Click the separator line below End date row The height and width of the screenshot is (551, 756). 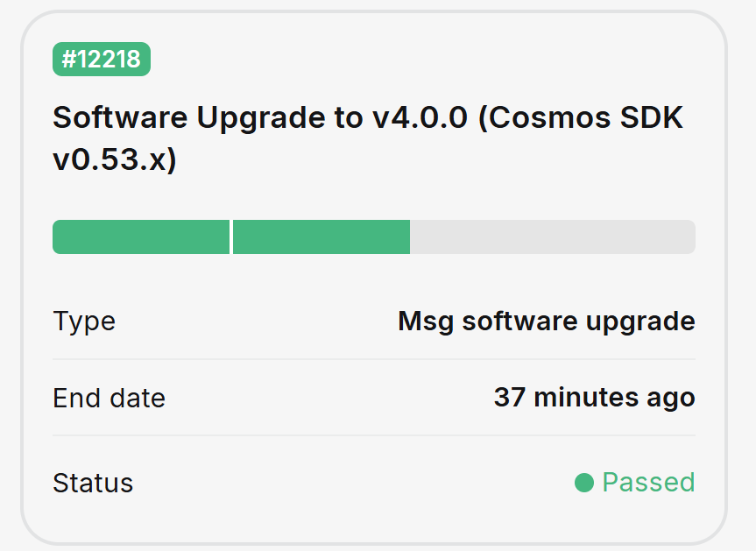(374, 435)
